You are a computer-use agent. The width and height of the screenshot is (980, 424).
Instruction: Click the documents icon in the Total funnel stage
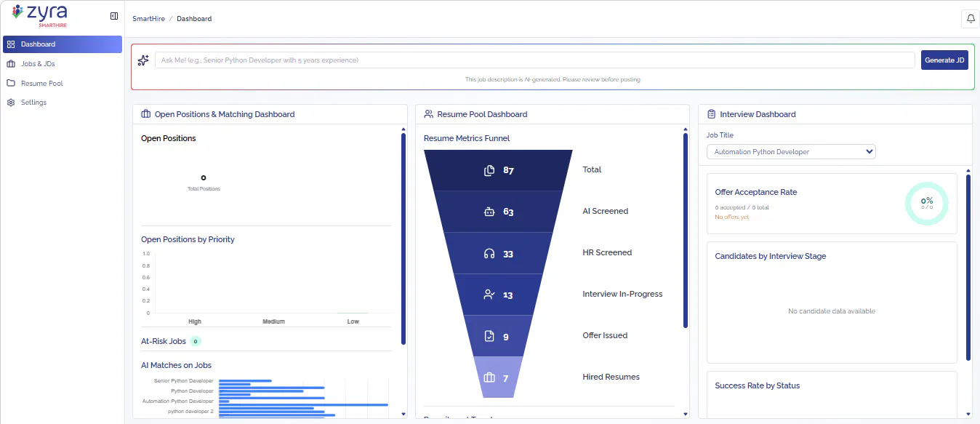489,171
